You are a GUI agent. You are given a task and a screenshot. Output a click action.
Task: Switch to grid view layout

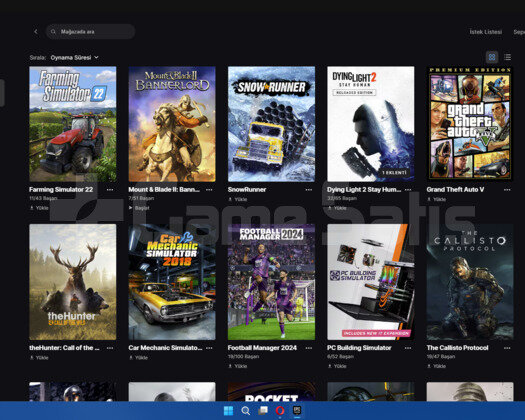coord(492,57)
